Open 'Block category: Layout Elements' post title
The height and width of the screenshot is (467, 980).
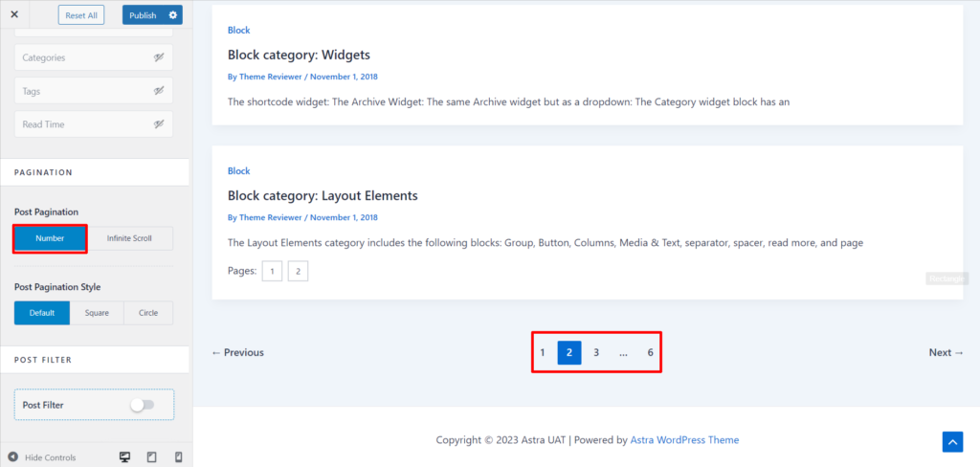[x=323, y=195]
